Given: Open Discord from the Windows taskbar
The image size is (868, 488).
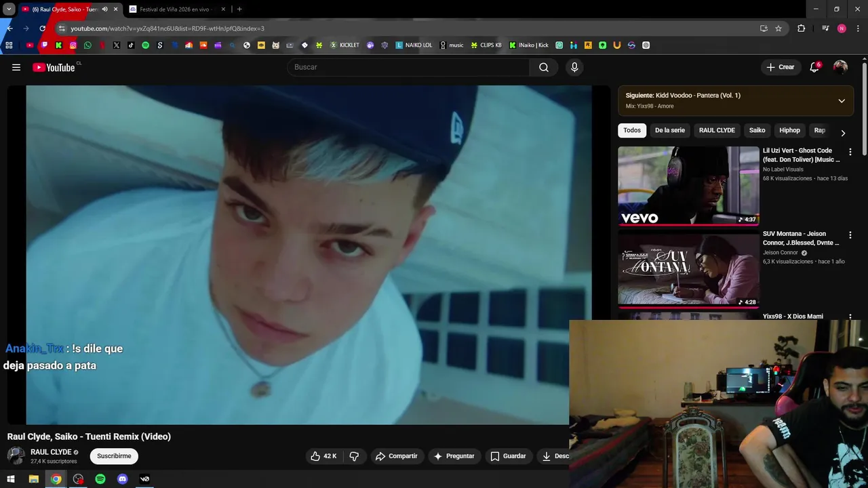Looking at the screenshot, I should [x=122, y=479].
